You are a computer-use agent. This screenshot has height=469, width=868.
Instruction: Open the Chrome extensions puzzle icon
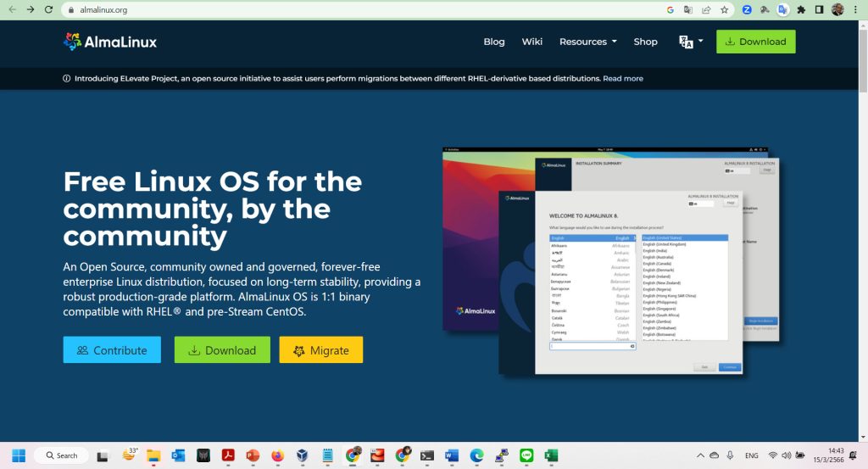pyautogui.click(x=801, y=10)
